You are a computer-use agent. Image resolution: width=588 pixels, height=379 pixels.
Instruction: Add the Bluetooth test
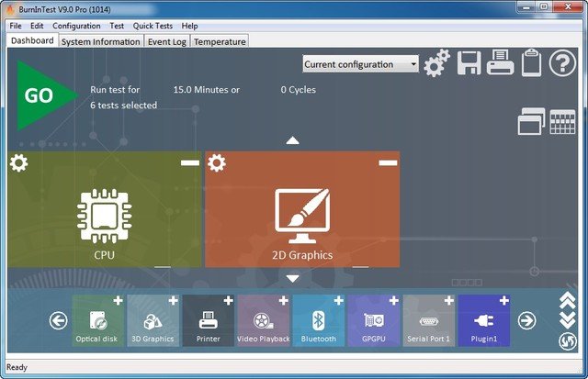click(x=339, y=301)
